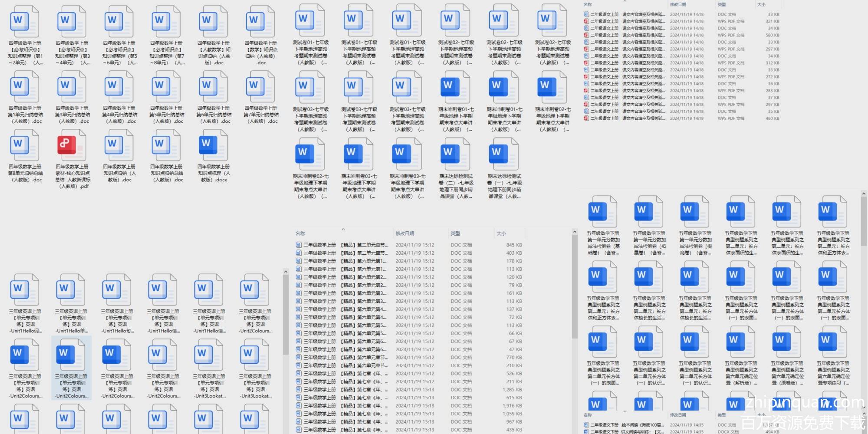Click scroll-up arrow of 五年级数学下册 pane scrollbar
This screenshot has height=434, width=868.
863,194
